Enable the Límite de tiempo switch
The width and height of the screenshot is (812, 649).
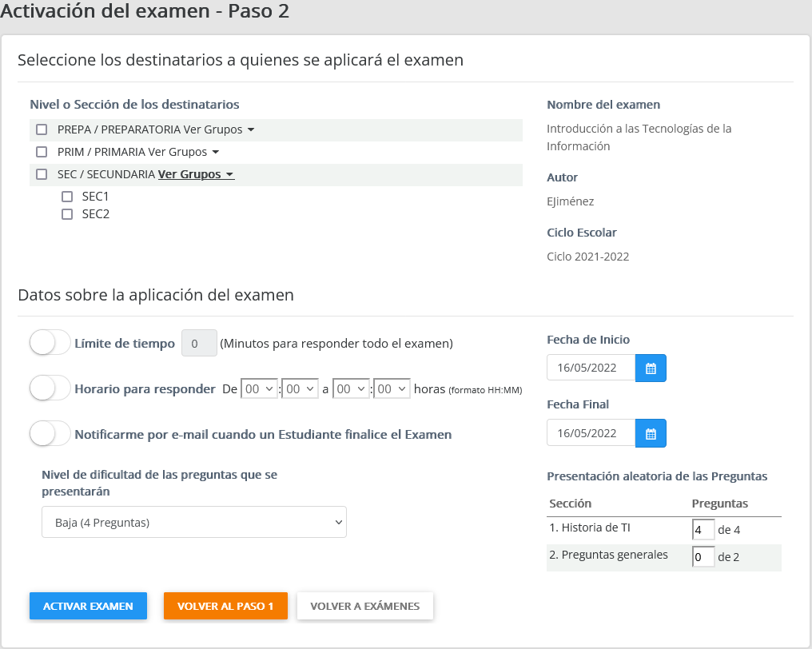coord(50,343)
